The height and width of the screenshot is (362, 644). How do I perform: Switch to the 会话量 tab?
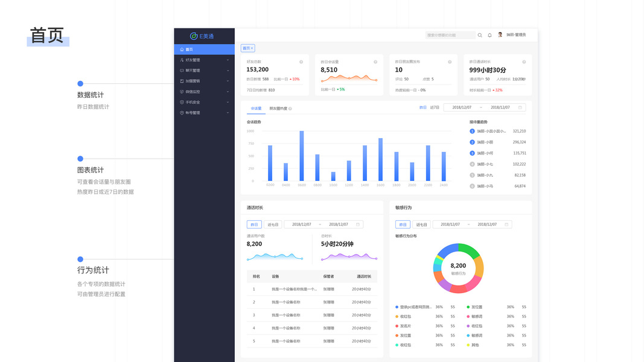pos(256,109)
